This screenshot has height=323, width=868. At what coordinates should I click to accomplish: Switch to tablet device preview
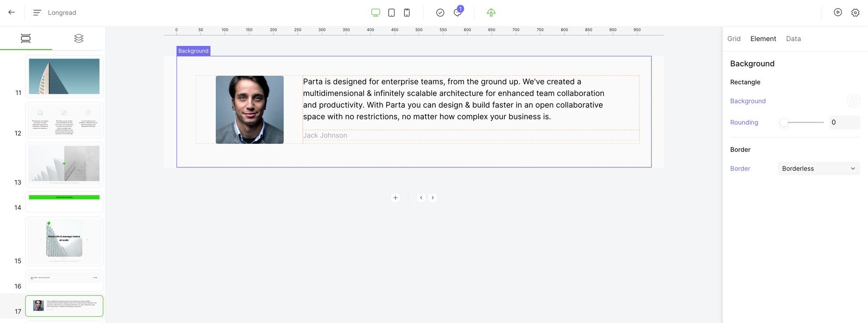click(392, 13)
